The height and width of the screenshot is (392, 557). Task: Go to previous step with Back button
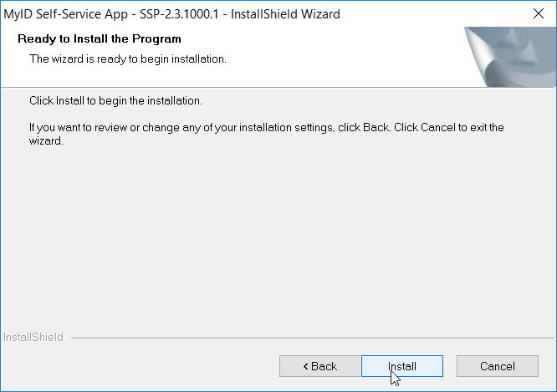click(319, 366)
